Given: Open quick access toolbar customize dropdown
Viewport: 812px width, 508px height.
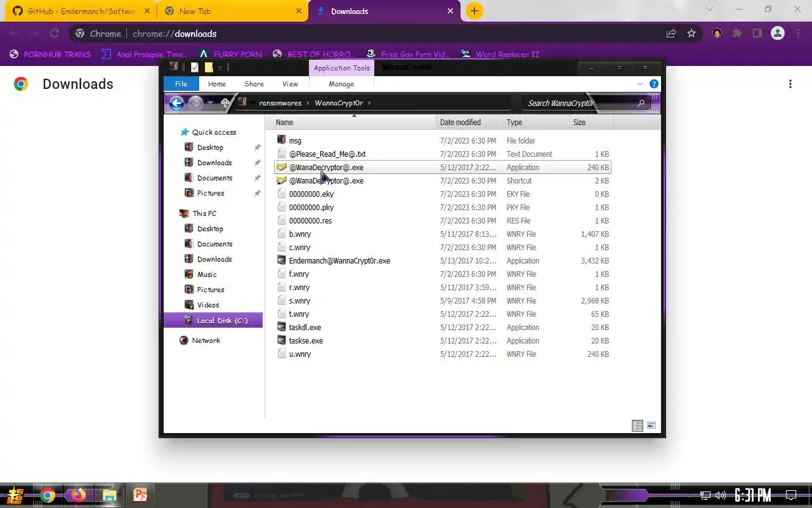Looking at the screenshot, I should click(x=221, y=68).
